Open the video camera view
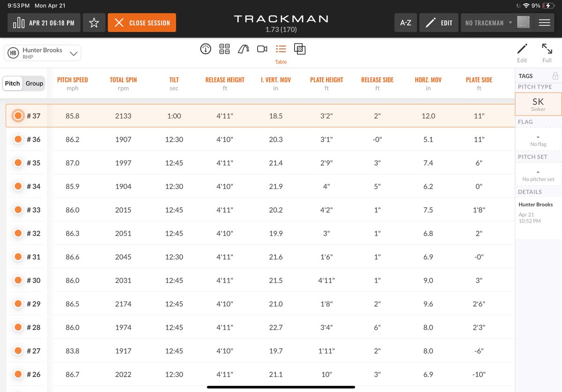Image resolution: width=562 pixels, height=392 pixels. tap(262, 49)
